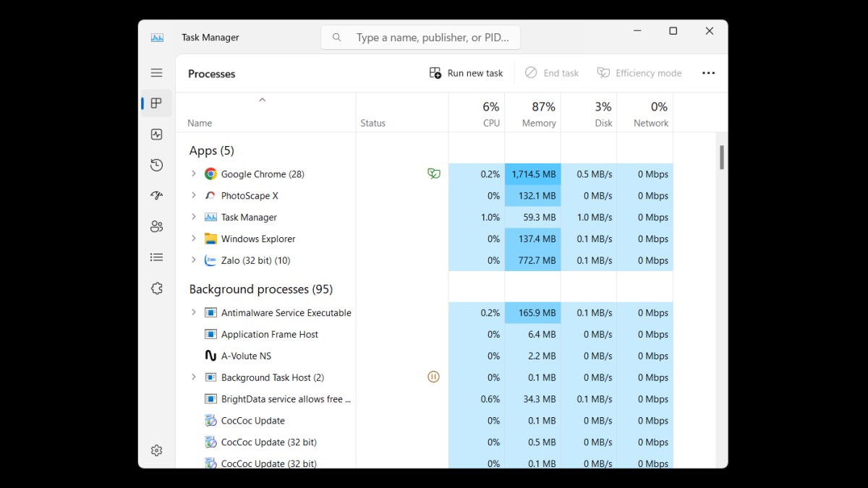Select Background processes (95) heading
Image resolution: width=868 pixels, height=488 pixels.
(260, 289)
